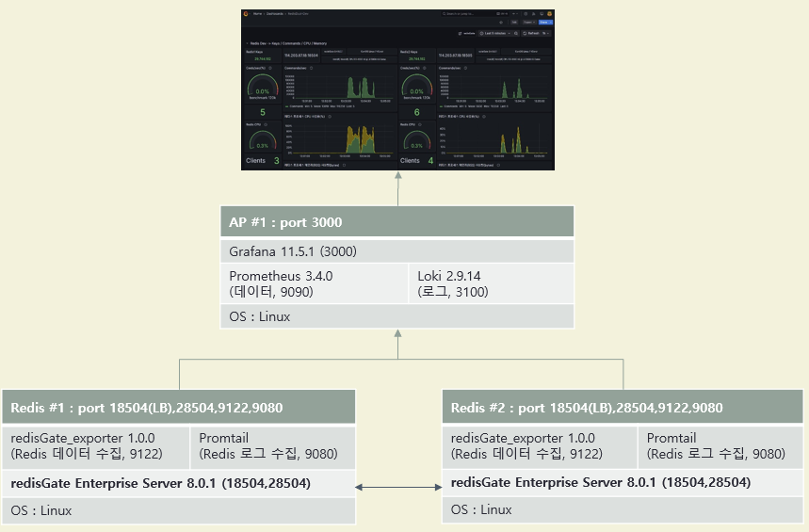809x532 pixels.
Task: Select Redis #1 redisGate_exporter 1.0.0 cell
Action: click(97, 446)
